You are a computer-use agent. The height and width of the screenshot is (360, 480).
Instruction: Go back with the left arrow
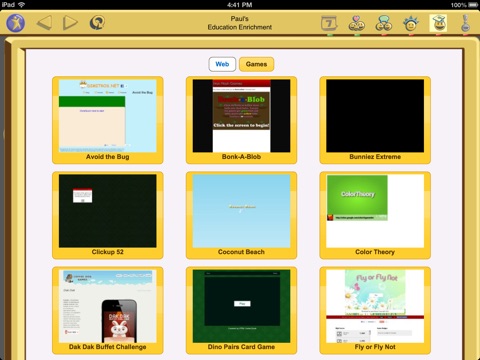[44, 23]
